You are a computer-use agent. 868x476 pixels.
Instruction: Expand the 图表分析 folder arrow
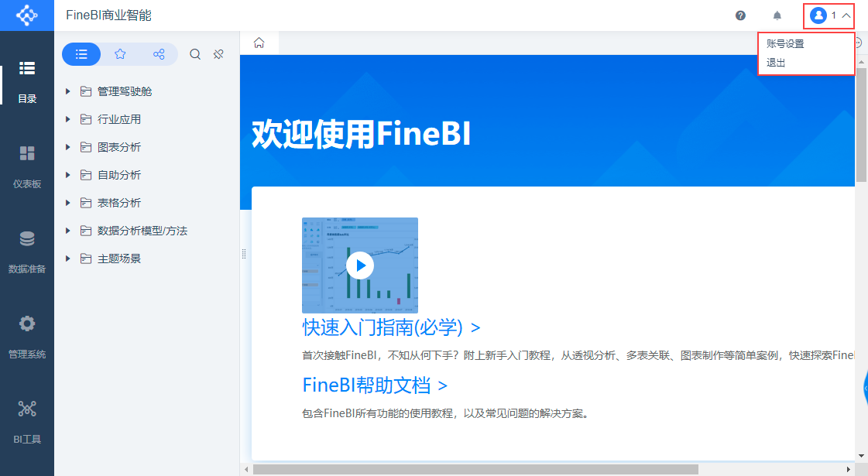(67, 147)
